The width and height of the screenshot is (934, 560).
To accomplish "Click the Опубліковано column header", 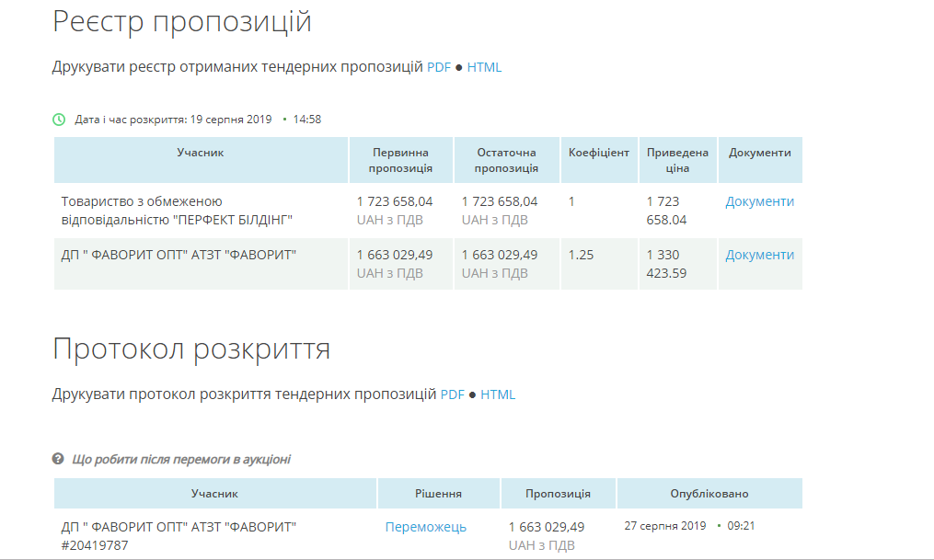I will (x=709, y=494).
